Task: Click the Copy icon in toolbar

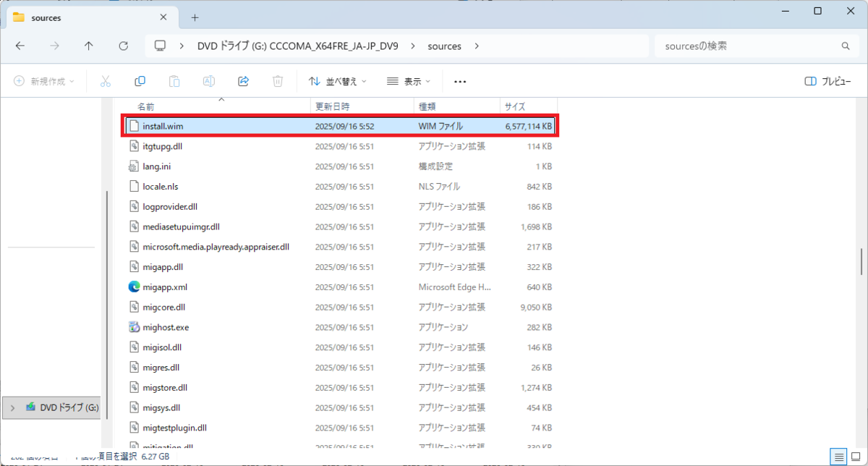Action: (x=140, y=82)
